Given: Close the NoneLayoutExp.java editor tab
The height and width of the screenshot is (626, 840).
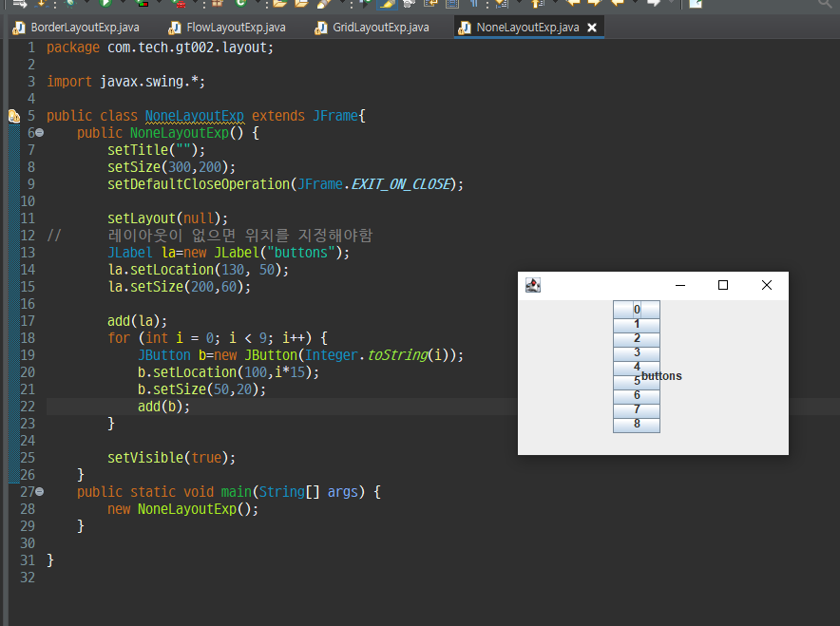Looking at the screenshot, I should pos(592,28).
